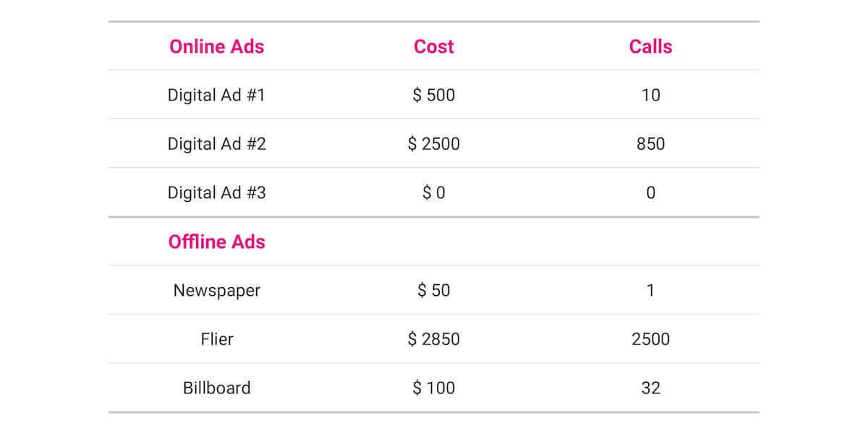Select the Billboard row label
The width and height of the screenshot is (868, 434).
coord(216,388)
